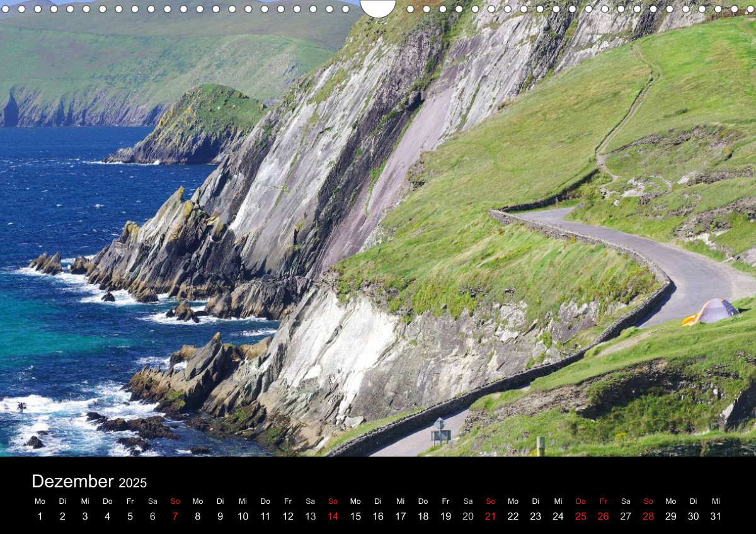Select the red holiday date 25

[x=581, y=516]
